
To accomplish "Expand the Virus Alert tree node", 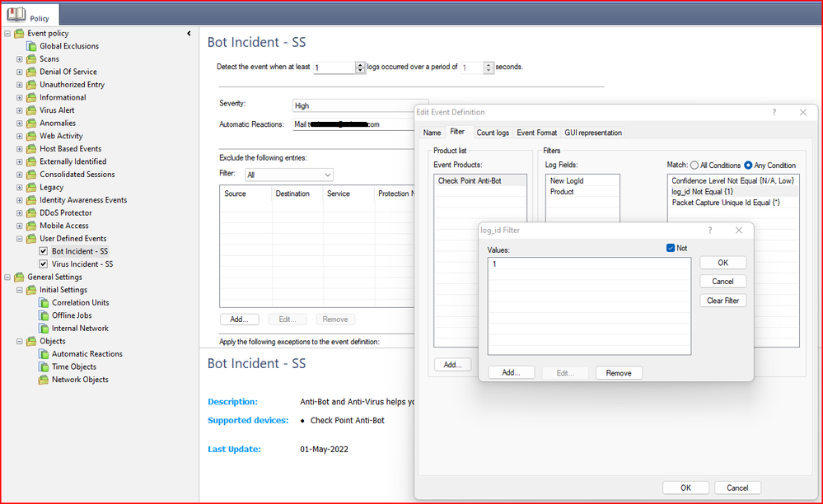I will (x=20, y=110).
